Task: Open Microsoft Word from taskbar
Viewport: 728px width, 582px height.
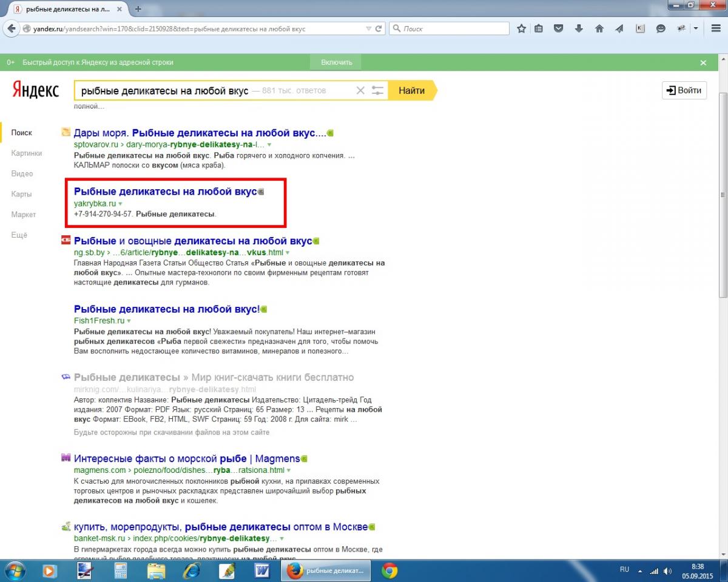Action: [262, 570]
